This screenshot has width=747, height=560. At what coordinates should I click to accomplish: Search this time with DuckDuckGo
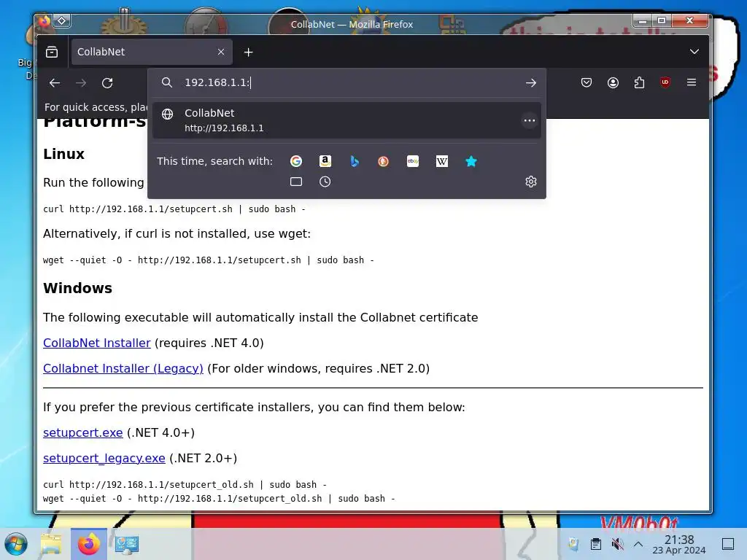[383, 161]
